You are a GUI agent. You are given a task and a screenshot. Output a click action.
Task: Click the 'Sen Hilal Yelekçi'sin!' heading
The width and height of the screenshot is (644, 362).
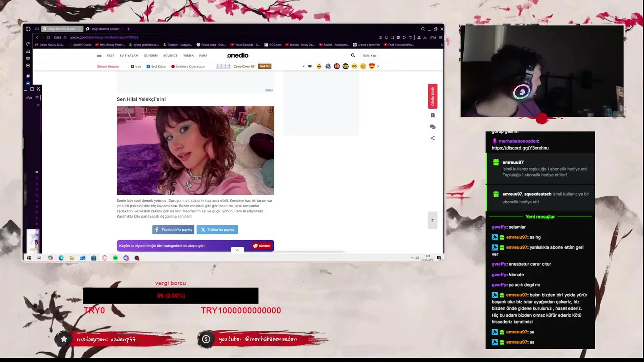pyautogui.click(x=141, y=99)
